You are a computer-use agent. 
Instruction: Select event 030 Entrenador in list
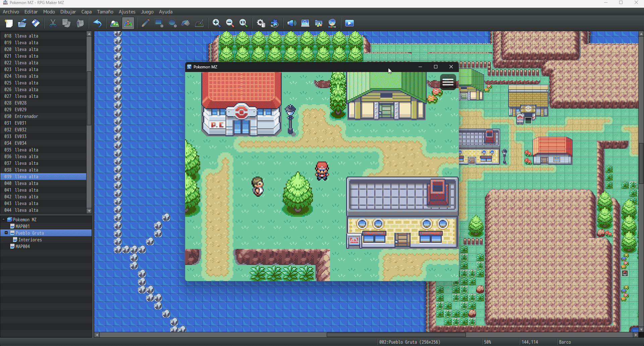coord(43,116)
